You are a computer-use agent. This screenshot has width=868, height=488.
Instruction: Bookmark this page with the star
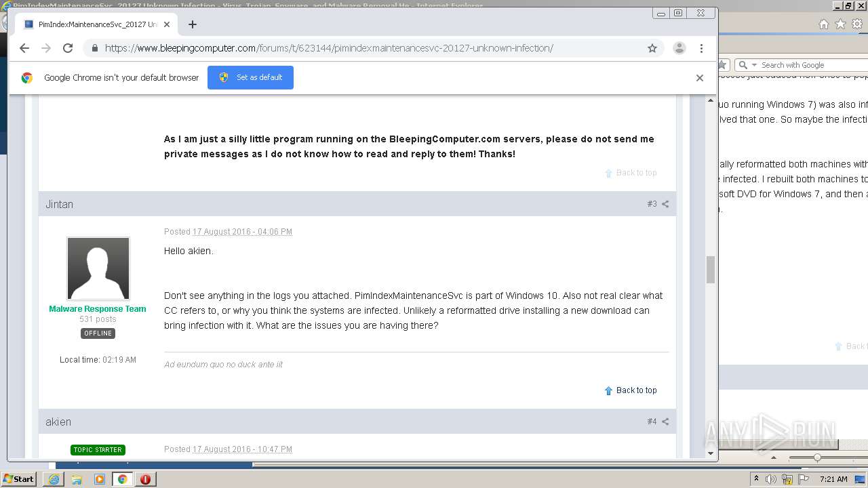tap(652, 48)
